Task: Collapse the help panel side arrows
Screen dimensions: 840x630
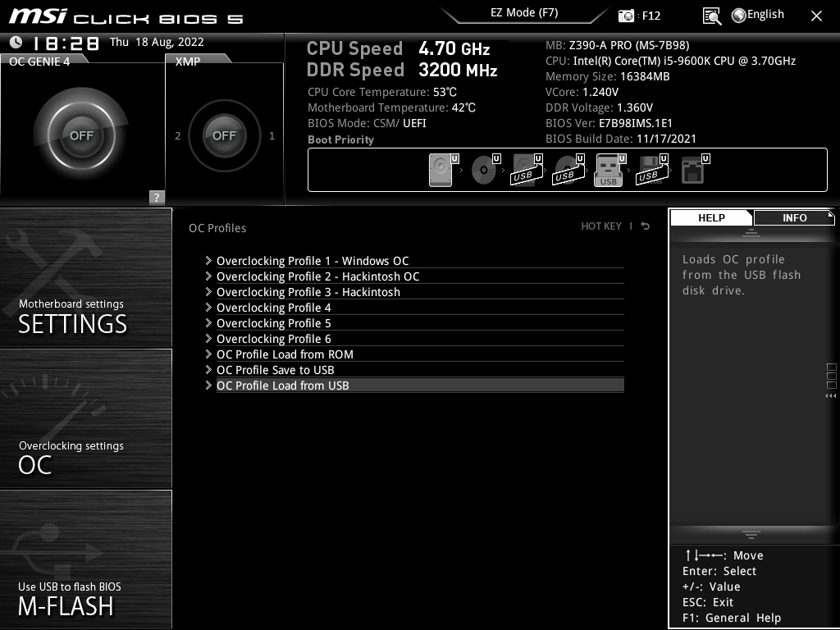Action: [830, 396]
